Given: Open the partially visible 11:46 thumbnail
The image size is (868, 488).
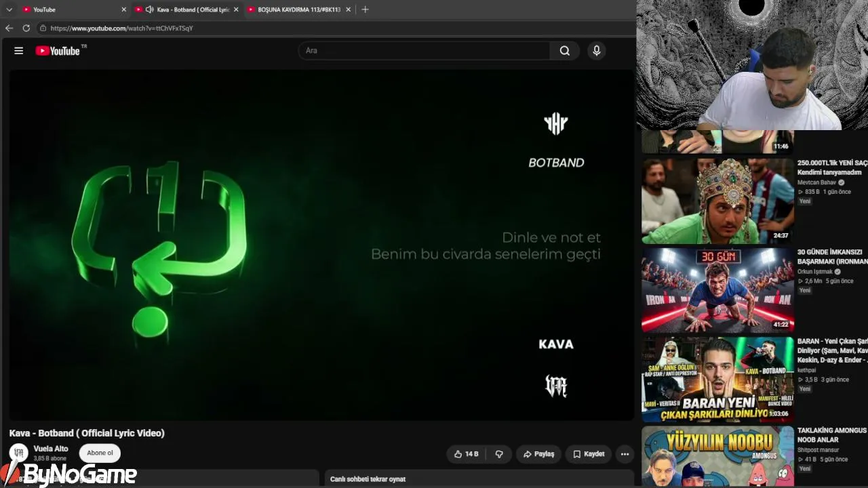Looking at the screenshot, I should pos(717,142).
